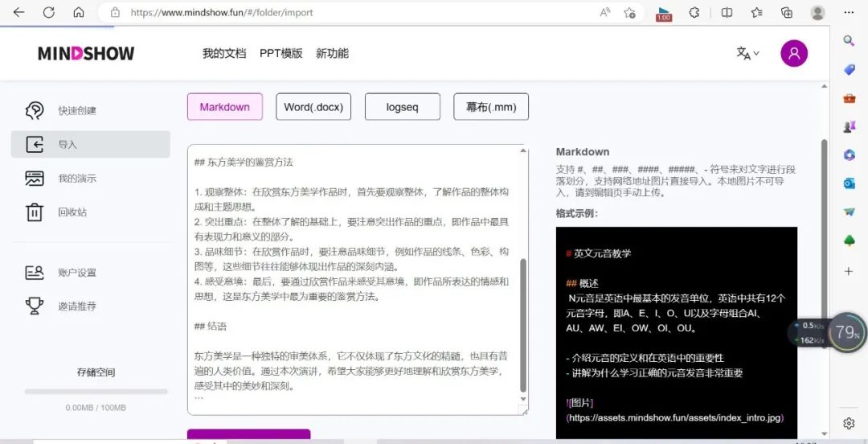This screenshot has width=868, height=444.
Task: Click the page vertical scrollbar thumb
Action: (x=824, y=244)
